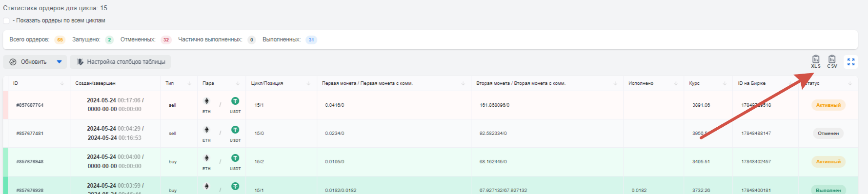Select order ID #857676948
868x194 pixels.
pyautogui.click(x=30, y=162)
